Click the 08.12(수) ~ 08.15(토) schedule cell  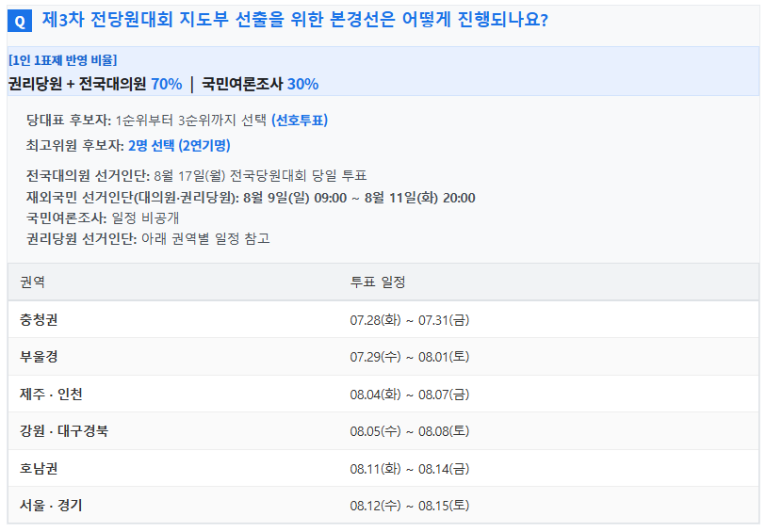point(409,506)
